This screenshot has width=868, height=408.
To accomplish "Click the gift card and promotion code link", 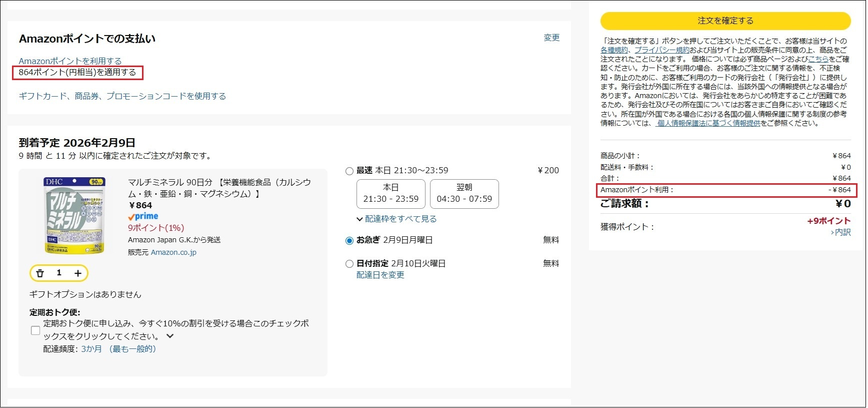I will point(122,96).
